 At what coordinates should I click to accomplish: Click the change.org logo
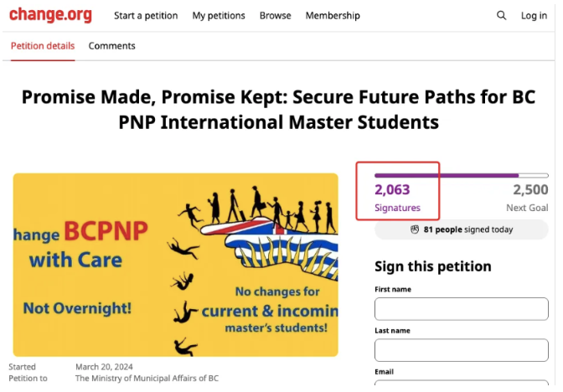coord(50,15)
